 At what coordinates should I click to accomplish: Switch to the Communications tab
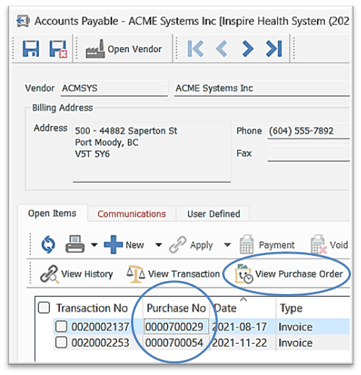point(132,214)
